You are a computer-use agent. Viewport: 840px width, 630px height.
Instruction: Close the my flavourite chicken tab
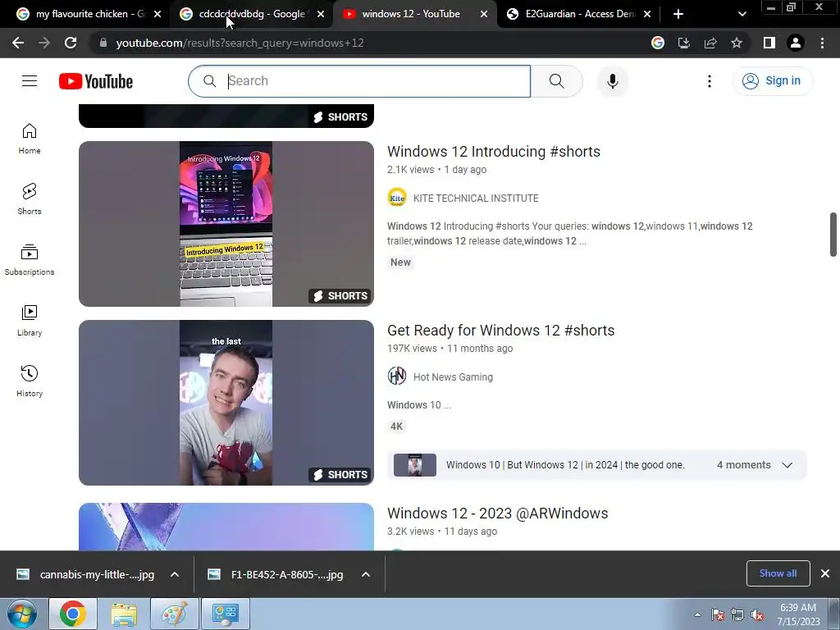[157, 14]
